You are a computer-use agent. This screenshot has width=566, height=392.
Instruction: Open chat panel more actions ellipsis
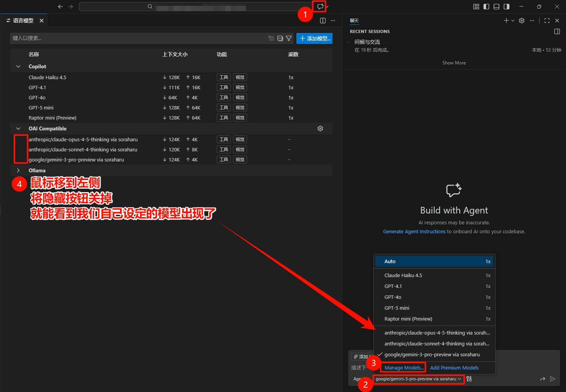[532, 21]
